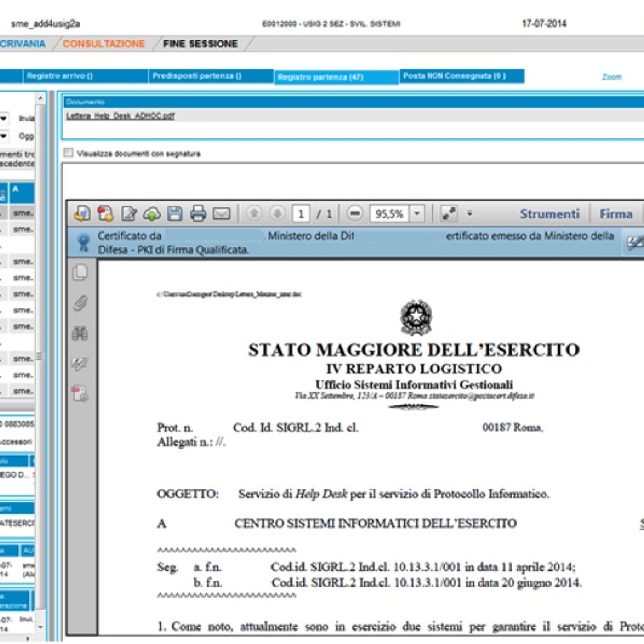Screen dimensions: 644x644
Task: Open the 95,5% zoom level dropdown
Action: [417, 213]
